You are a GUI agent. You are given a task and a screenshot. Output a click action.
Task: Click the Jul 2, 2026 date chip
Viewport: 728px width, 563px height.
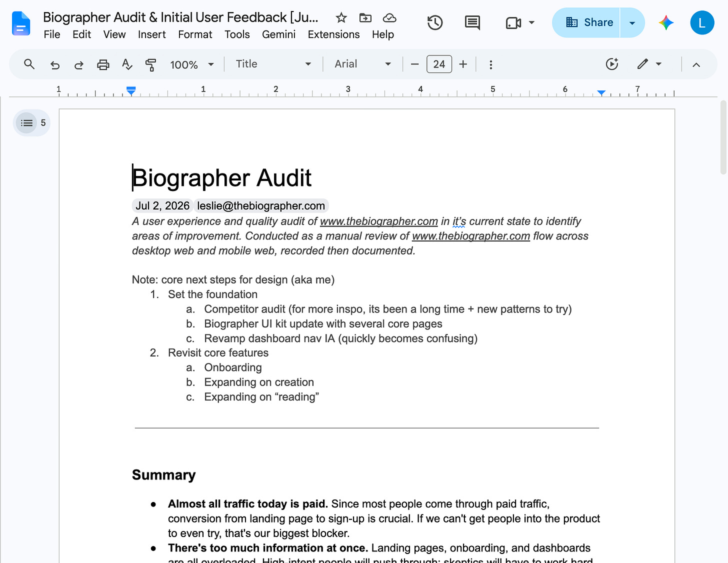(x=162, y=206)
